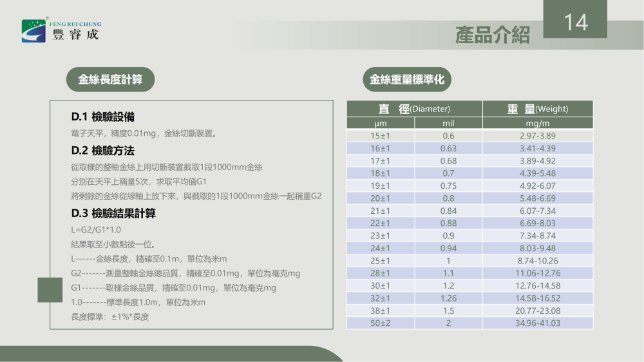644x362 pixels.
Task: Click the 15±1 diameter cell
Action: (x=381, y=136)
